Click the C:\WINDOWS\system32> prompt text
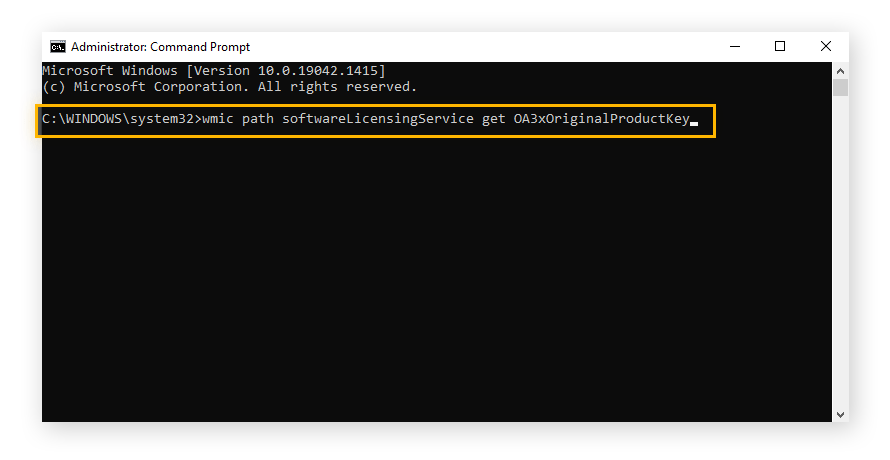 point(120,121)
